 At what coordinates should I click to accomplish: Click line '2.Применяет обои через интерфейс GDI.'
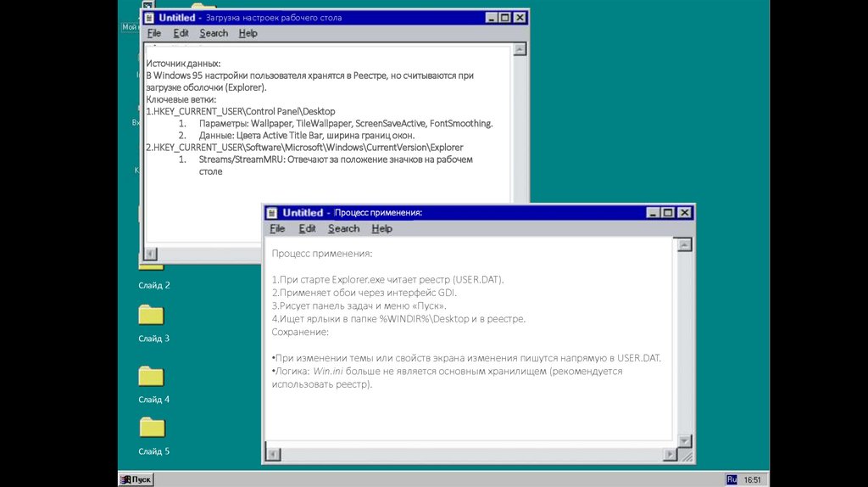364,293
